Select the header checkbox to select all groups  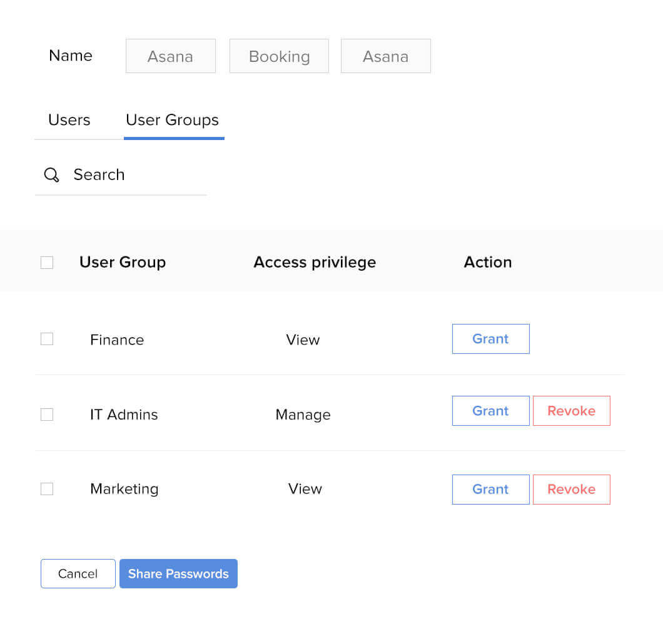coord(47,262)
